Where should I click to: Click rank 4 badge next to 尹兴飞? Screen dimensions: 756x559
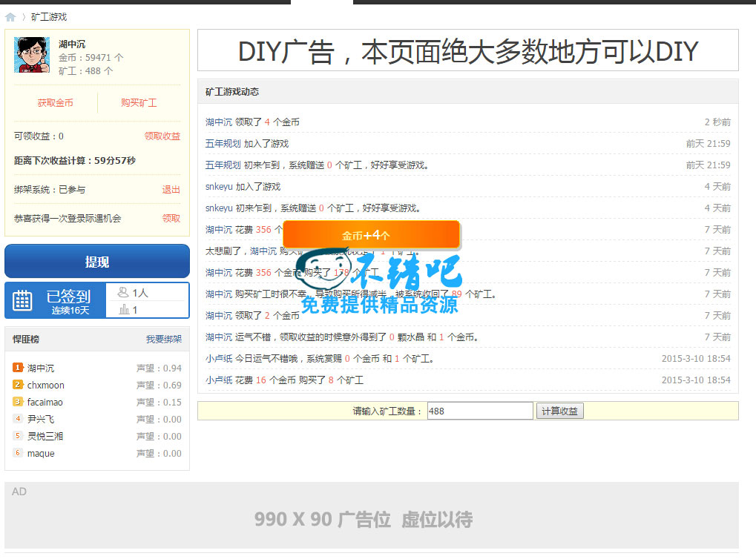[18, 418]
